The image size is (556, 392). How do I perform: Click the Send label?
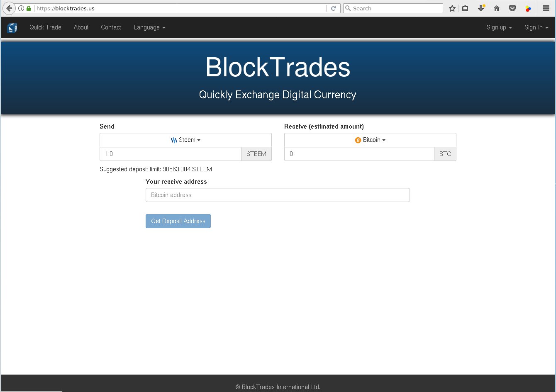point(107,127)
